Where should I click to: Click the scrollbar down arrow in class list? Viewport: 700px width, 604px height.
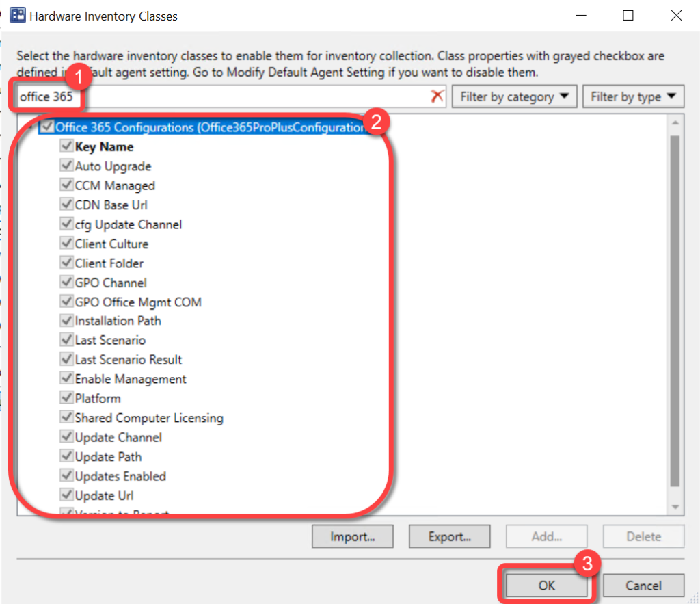pos(675,507)
